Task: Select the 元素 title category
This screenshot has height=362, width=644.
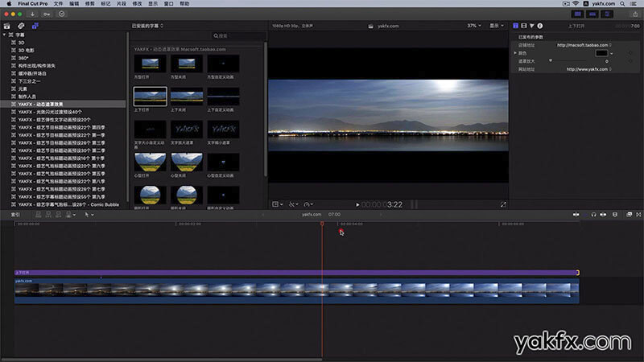Action: pos(23,88)
